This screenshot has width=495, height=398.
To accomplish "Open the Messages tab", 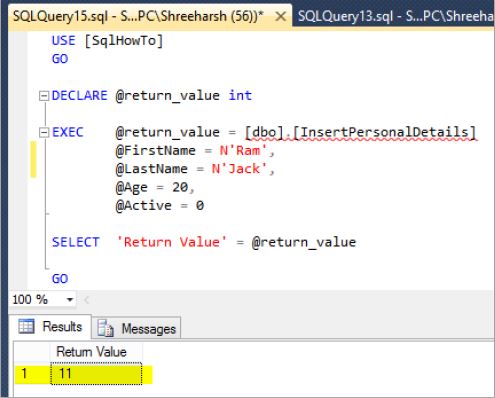I will coord(137,329).
